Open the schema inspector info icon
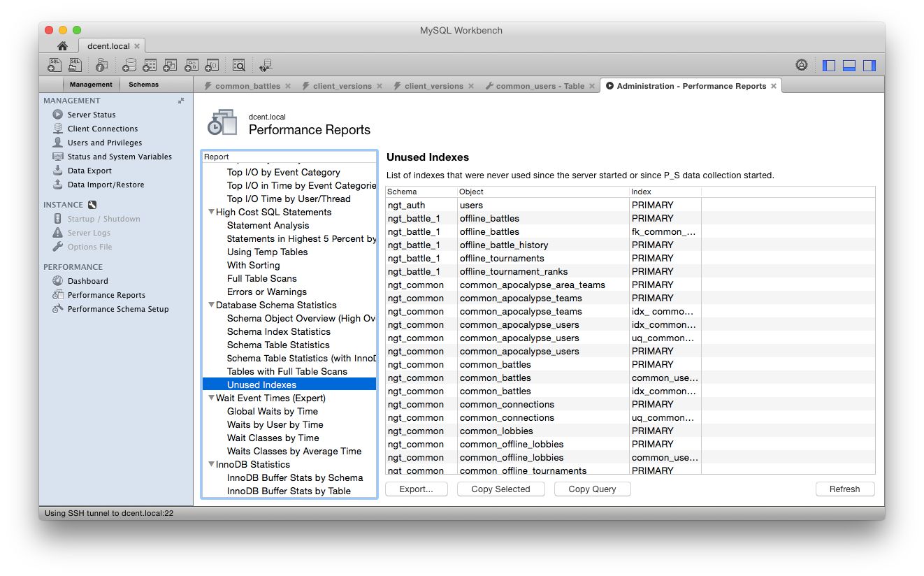This screenshot has width=924, height=576. [102, 65]
